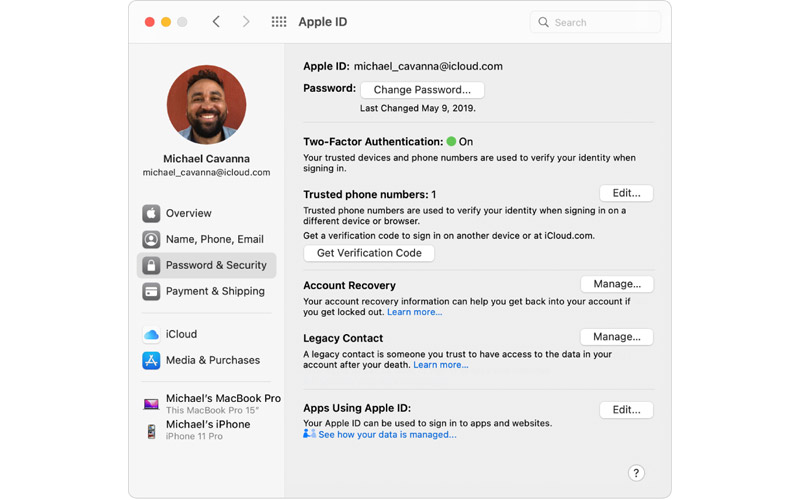Screen dimensions: 800x500
Task: Open Learn more link under Account Recovery
Action: tap(414, 312)
